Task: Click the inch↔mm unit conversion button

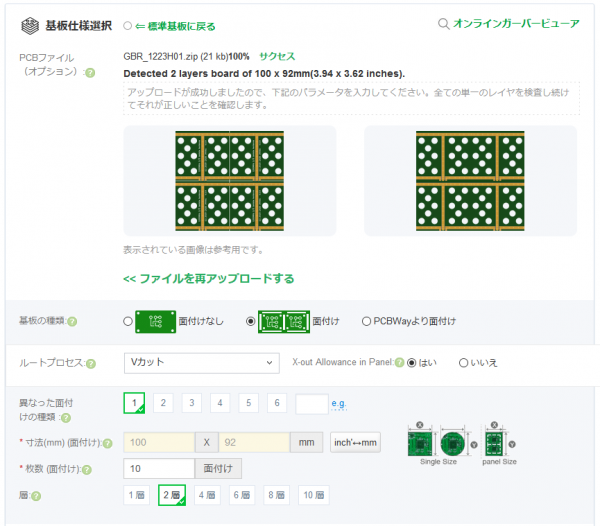Action: (355, 442)
